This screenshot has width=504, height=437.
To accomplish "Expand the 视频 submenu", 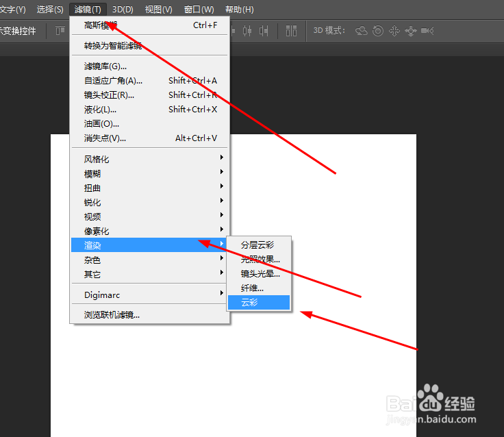I will pos(149,216).
